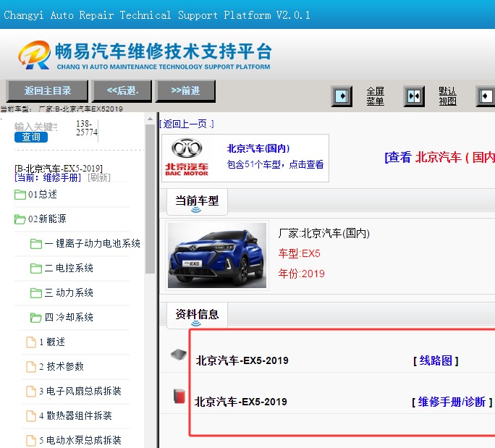Click the red repair manual book icon
This screenshot has width=495, height=448.
(179, 396)
